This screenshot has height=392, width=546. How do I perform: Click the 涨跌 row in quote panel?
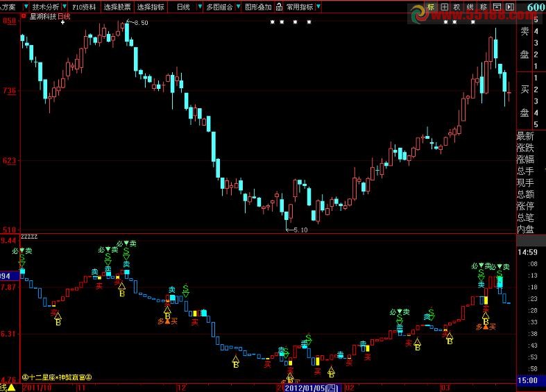pyautogui.click(x=525, y=147)
